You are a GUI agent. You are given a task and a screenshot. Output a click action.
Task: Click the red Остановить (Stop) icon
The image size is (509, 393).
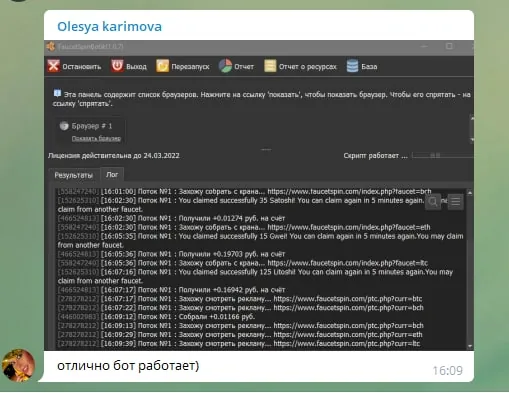(53, 66)
